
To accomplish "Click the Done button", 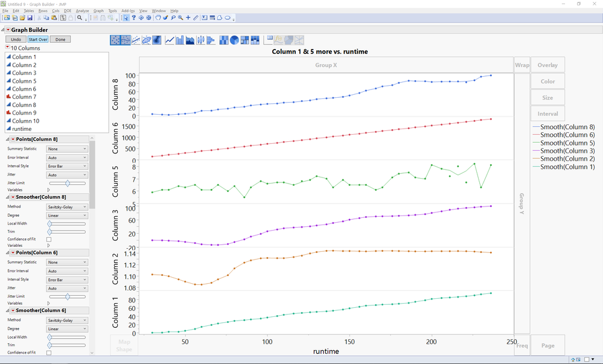I will point(60,39).
